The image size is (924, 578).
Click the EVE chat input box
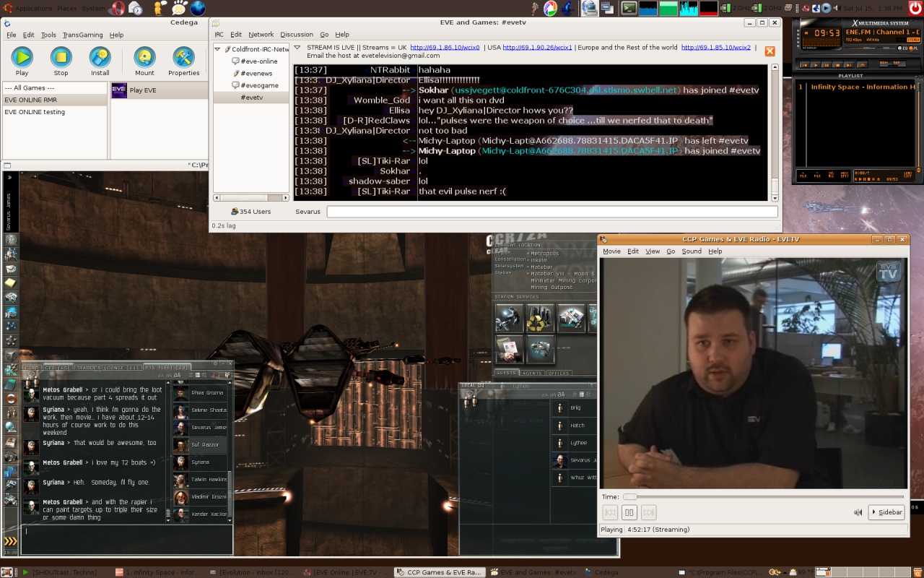pyautogui.click(x=127, y=539)
